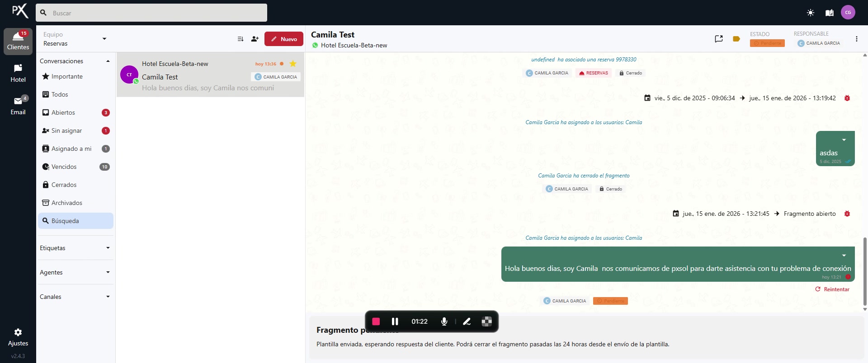Screen dimensions: 868x363
Task: Toggle light/dark theme sun icon
Action: pos(811,13)
